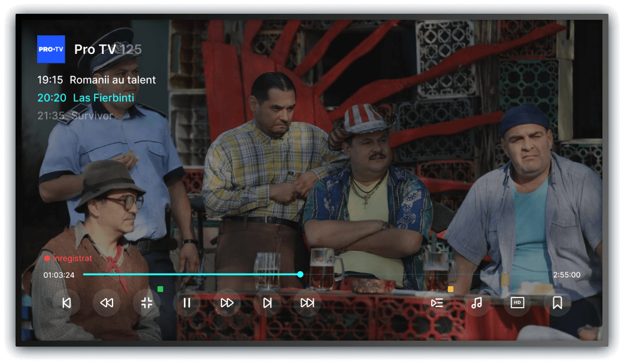Select the 21:35 Survivor programme
Screen dimensions: 624x364
point(75,116)
